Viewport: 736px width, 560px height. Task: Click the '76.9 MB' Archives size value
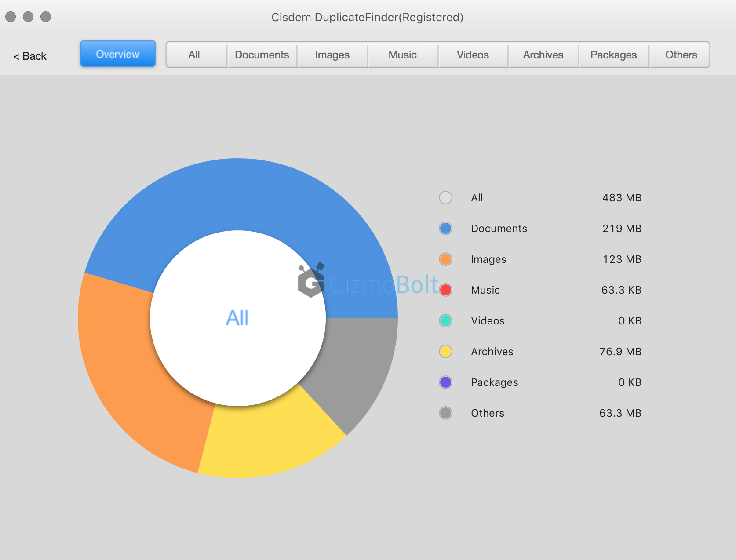[620, 352]
